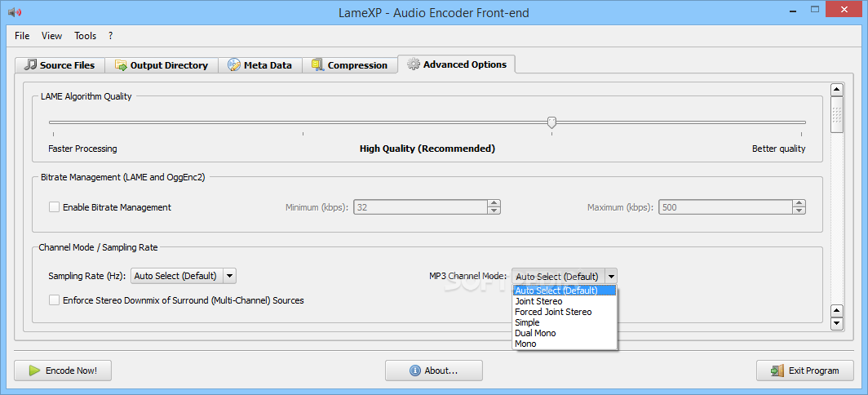Click the High Quality (Recommended) label
Viewport: 868px width, 395px height.
(427, 149)
